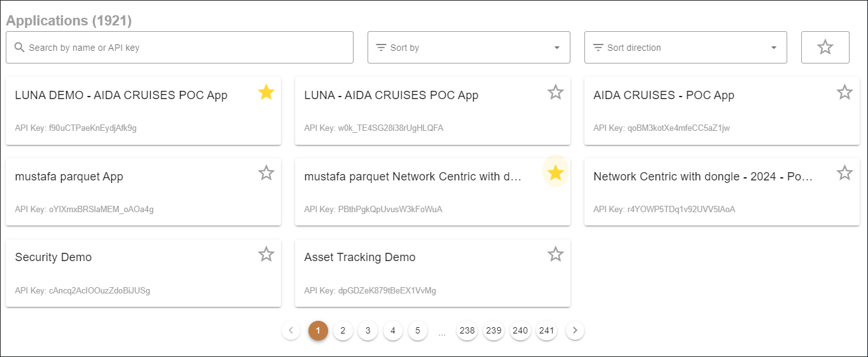
Task: Star the LUNA - AIDA CRUISES POC App
Action: coord(556,93)
